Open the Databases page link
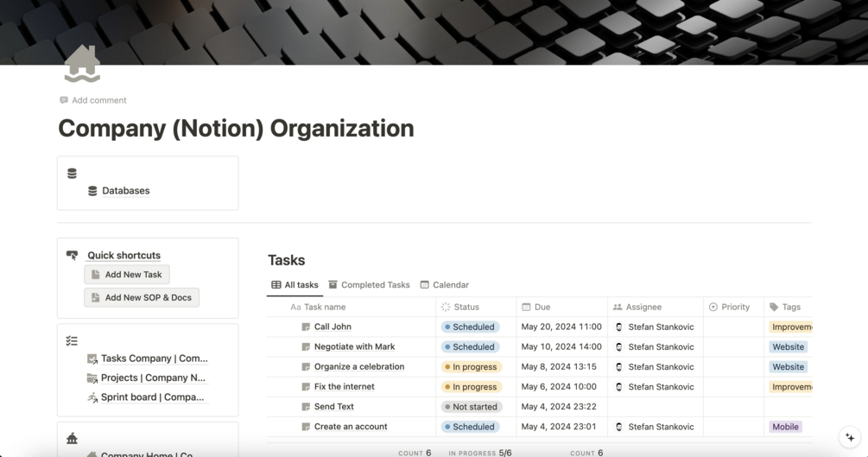This screenshot has width=868, height=457. click(125, 191)
